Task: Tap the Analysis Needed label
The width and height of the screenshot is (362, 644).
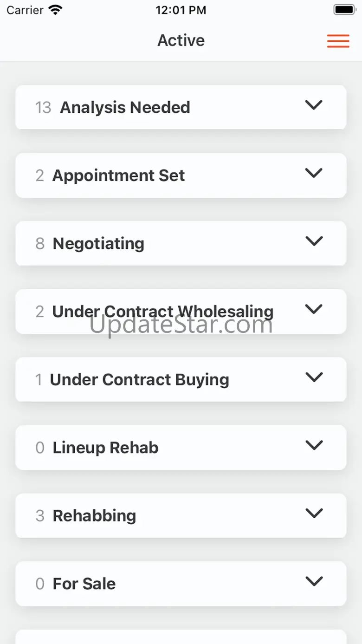Action: pyautogui.click(x=125, y=107)
